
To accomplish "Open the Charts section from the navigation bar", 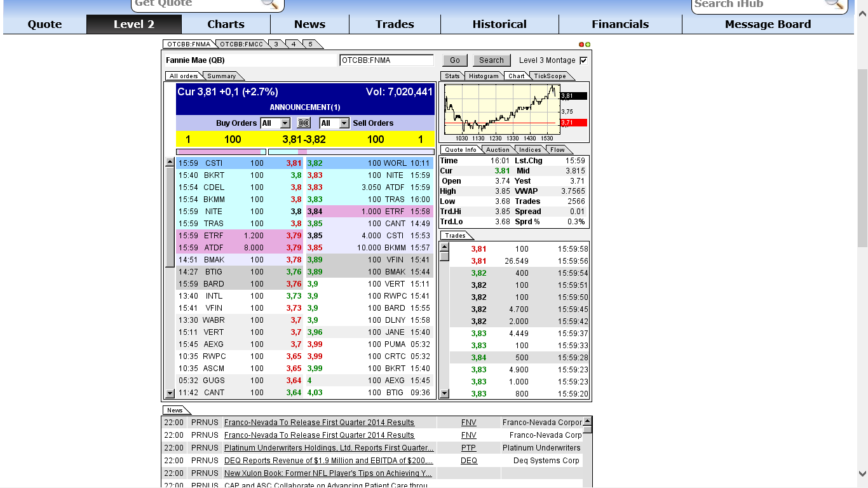I will pos(226,24).
